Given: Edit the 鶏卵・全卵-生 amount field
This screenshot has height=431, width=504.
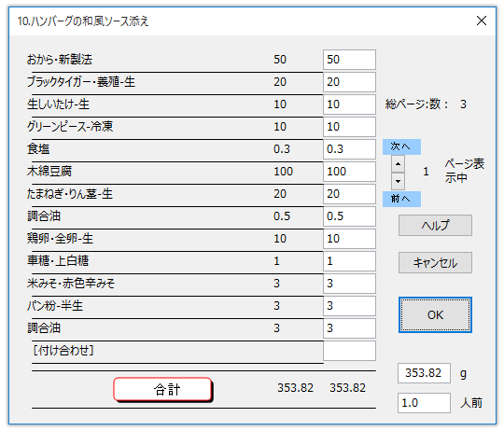Looking at the screenshot, I should point(349,239).
